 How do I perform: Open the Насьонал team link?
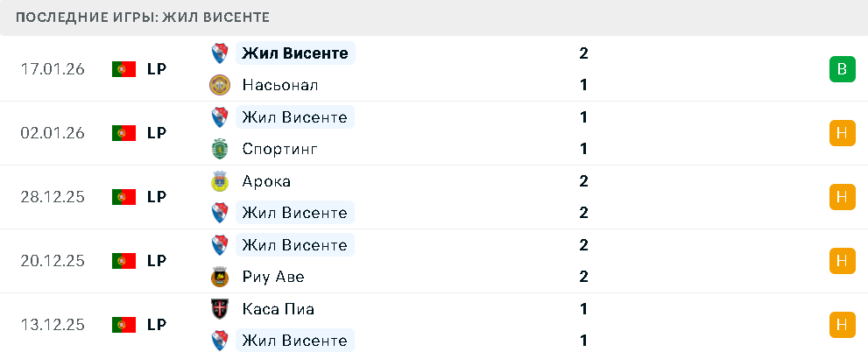279,85
